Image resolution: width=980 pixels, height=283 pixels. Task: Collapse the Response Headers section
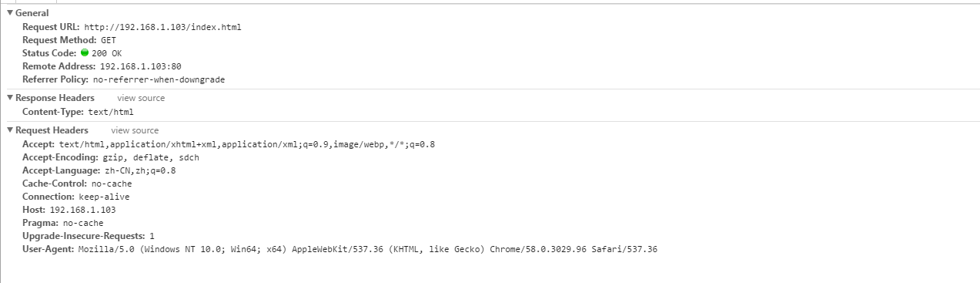click(10, 98)
